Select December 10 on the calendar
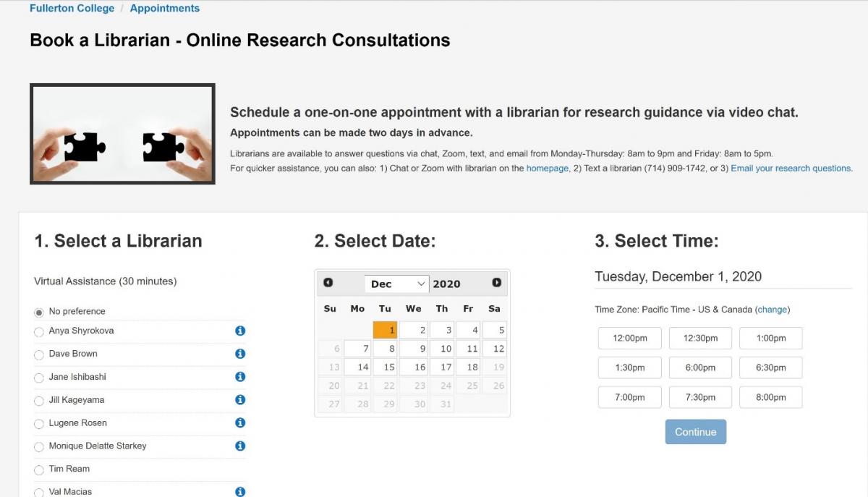868x497 pixels. coord(442,349)
